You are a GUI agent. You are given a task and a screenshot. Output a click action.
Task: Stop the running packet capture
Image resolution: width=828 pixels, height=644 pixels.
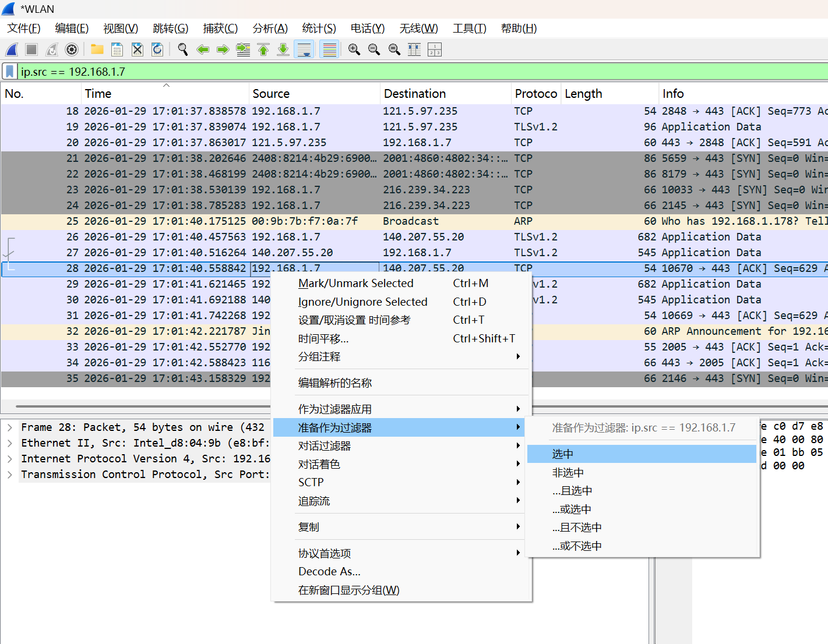tap(31, 49)
